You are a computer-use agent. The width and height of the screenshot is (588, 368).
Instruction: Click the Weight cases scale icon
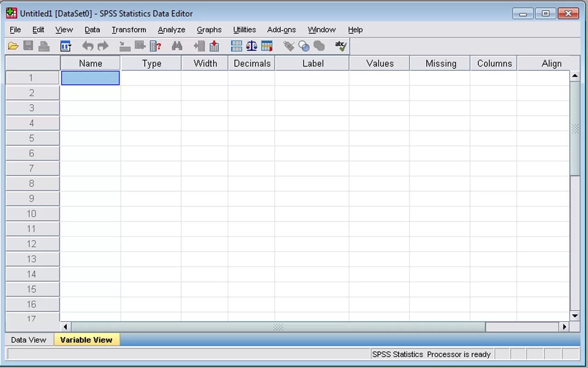[x=252, y=46]
